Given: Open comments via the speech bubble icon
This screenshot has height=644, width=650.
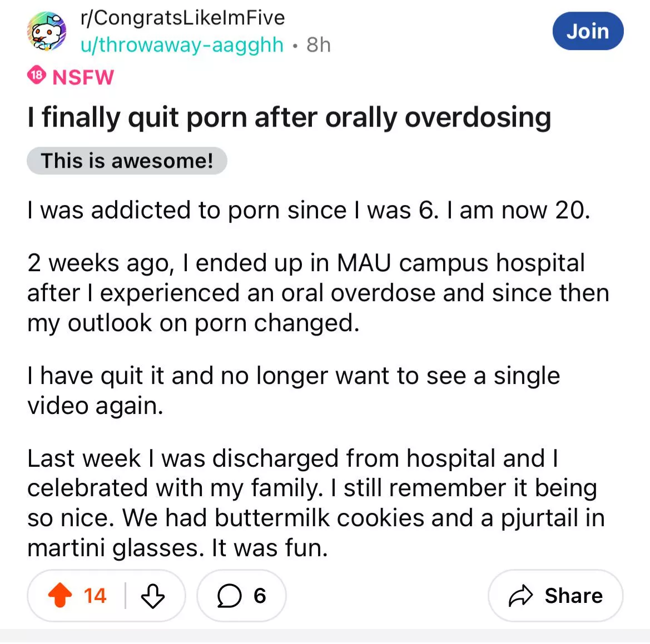Looking at the screenshot, I should click(x=229, y=596).
